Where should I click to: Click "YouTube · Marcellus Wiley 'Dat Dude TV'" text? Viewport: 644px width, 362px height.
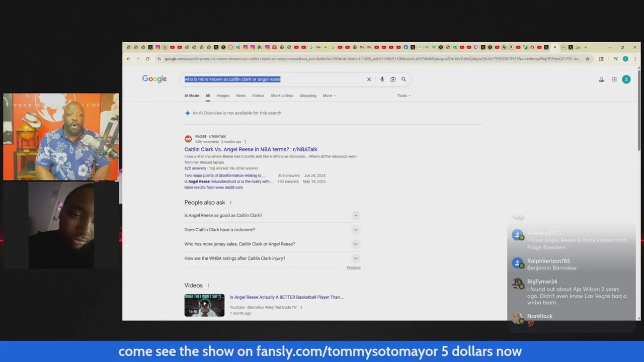coord(264,307)
